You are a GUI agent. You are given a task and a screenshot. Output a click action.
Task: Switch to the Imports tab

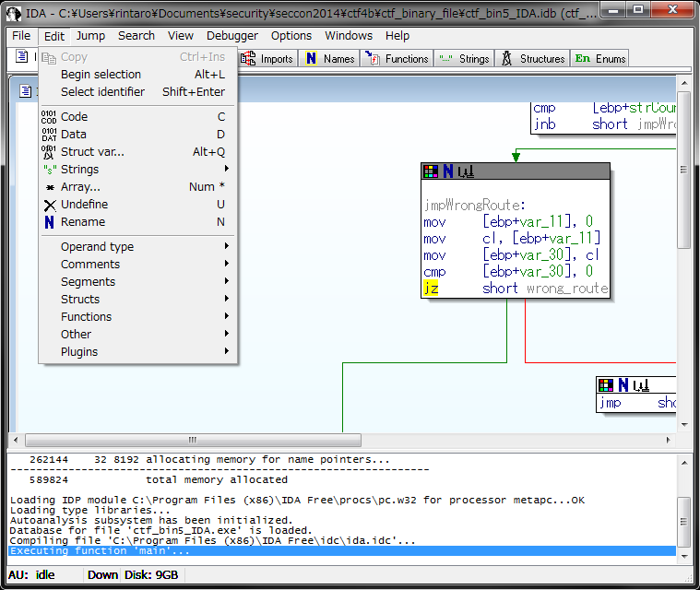coord(267,58)
